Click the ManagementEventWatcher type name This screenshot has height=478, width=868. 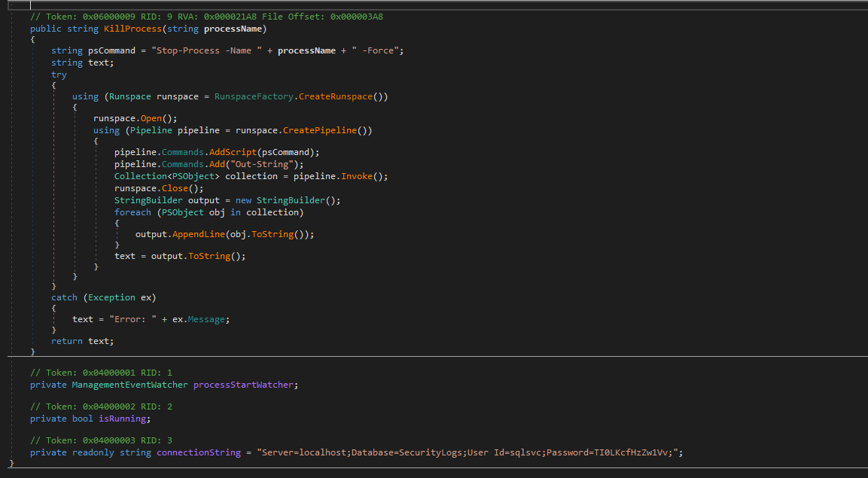point(130,385)
